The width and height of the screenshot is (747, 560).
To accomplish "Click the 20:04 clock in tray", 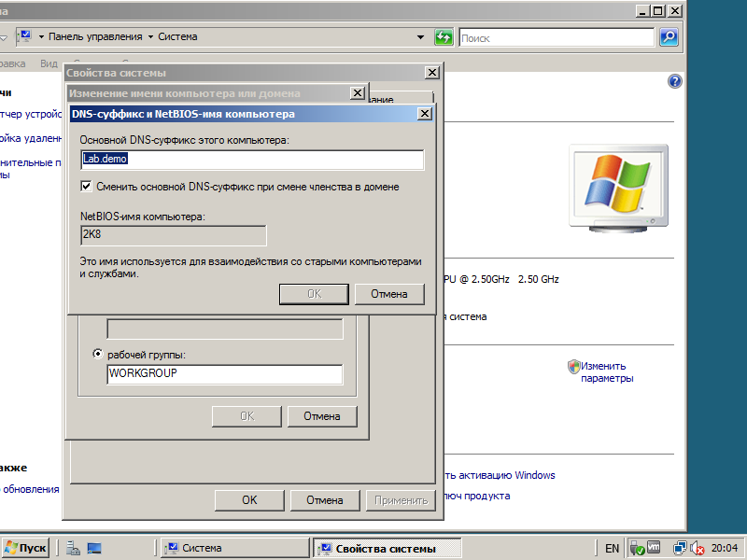I will tap(725, 549).
